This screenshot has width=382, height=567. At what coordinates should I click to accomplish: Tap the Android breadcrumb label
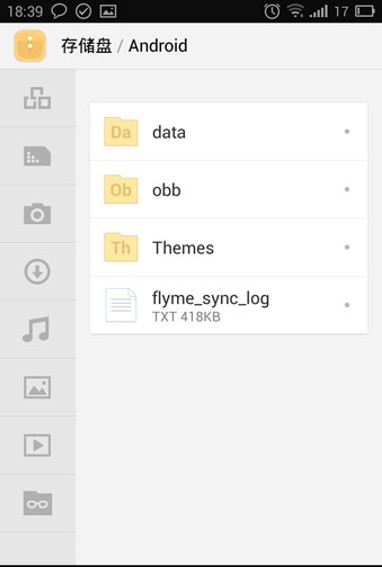pyautogui.click(x=158, y=46)
